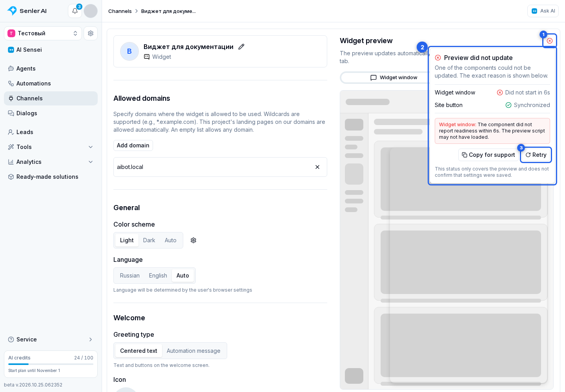The height and width of the screenshot is (392, 565).
Task: Open color scheme settings gear
Action: pos(193,240)
